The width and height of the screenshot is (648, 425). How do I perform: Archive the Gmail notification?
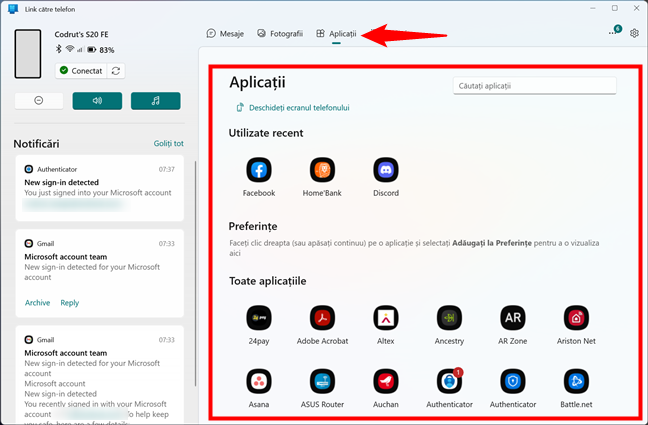click(37, 303)
